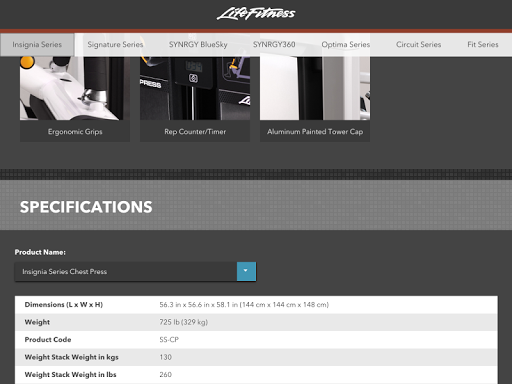Click the Life Fitness logo
This screenshot has width=512, height=384.
pyautogui.click(x=256, y=14)
